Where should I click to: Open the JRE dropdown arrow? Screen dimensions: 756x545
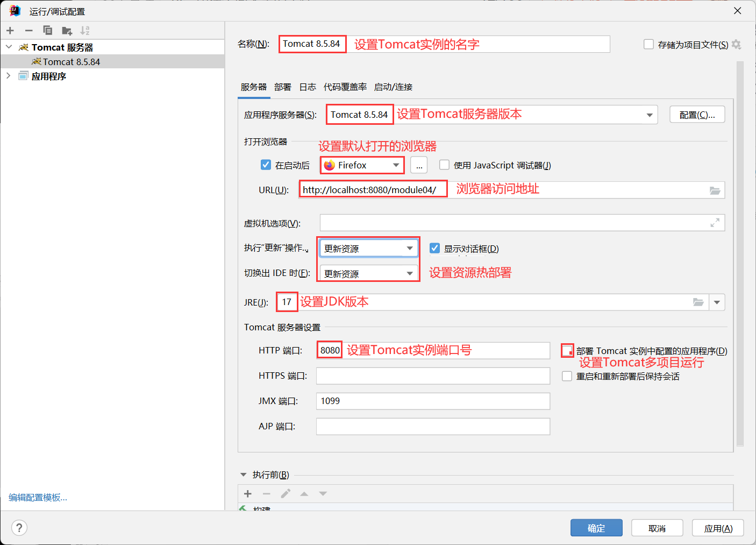tap(717, 302)
